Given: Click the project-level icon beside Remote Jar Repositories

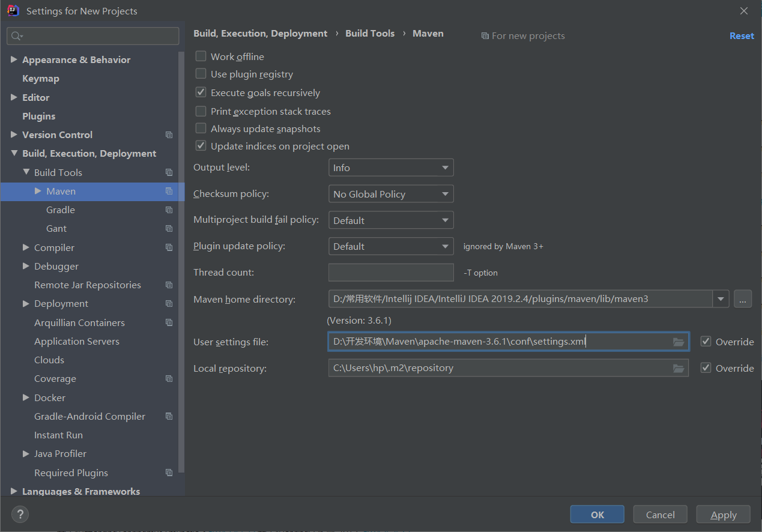Looking at the screenshot, I should point(169,285).
